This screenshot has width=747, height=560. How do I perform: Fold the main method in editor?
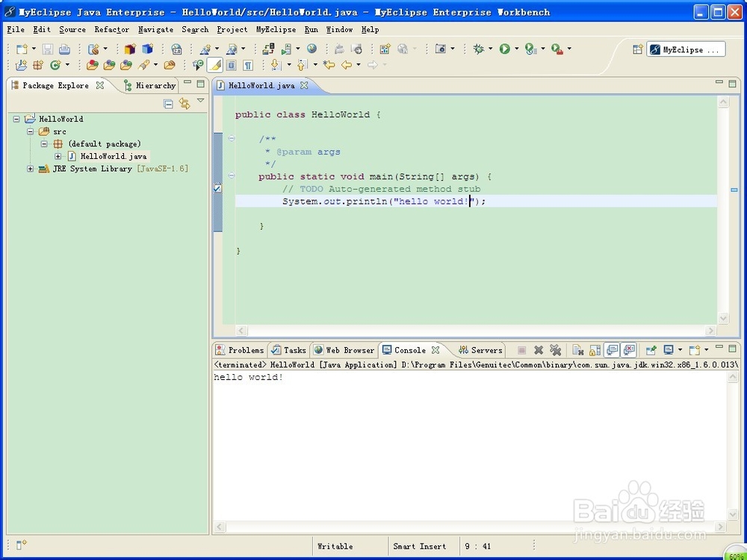click(x=232, y=175)
